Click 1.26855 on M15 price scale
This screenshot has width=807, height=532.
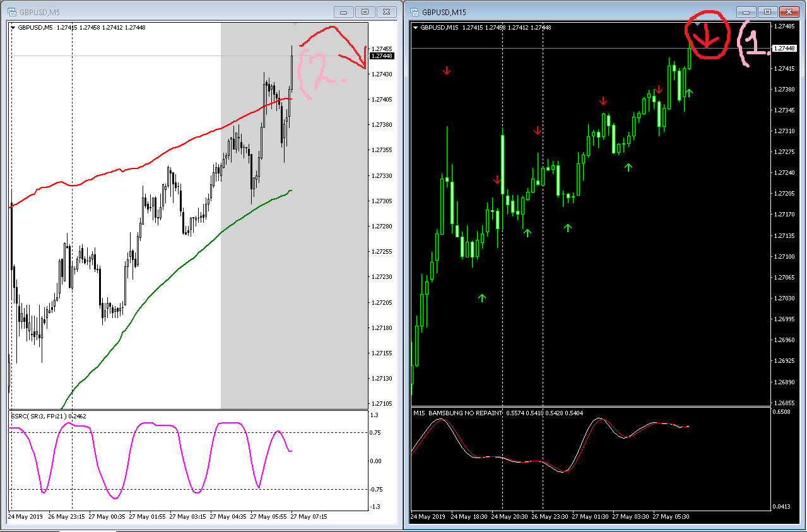[786, 403]
